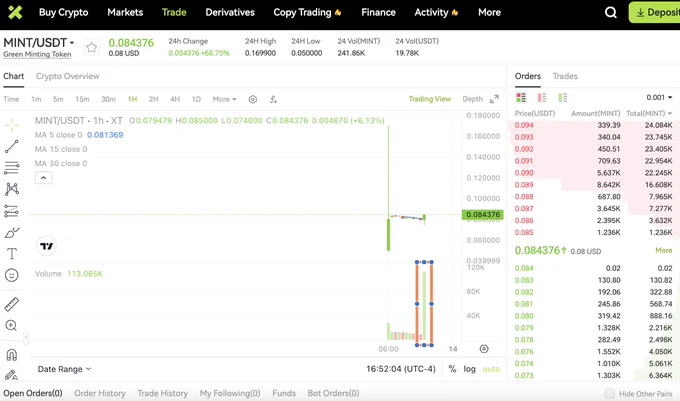The height and width of the screenshot is (401, 680).
Task: Click the TradingView logo badge
Action: [46, 246]
